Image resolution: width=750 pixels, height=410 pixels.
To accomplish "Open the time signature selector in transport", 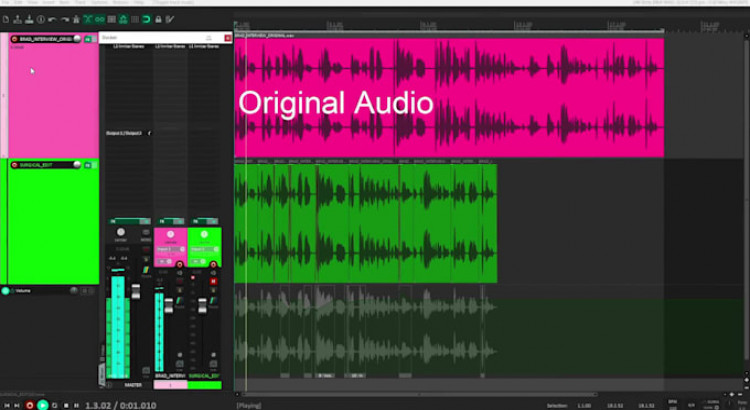I will [691, 405].
